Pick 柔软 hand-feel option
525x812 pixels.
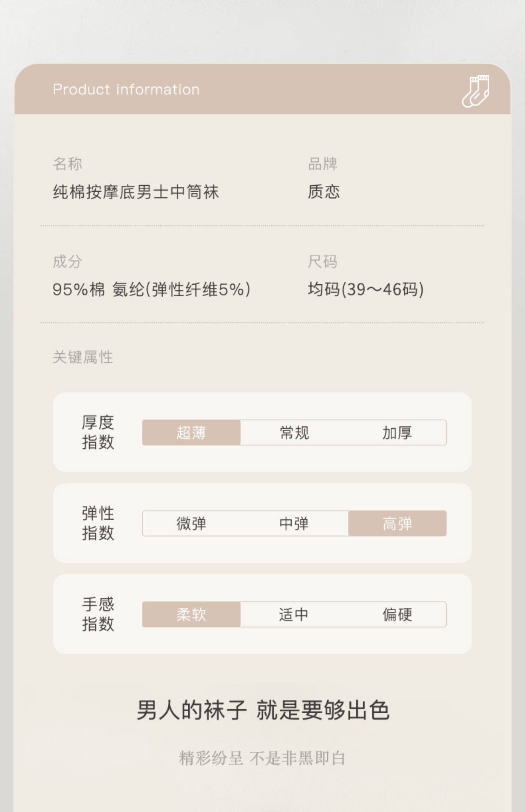(x=191, y=614)
